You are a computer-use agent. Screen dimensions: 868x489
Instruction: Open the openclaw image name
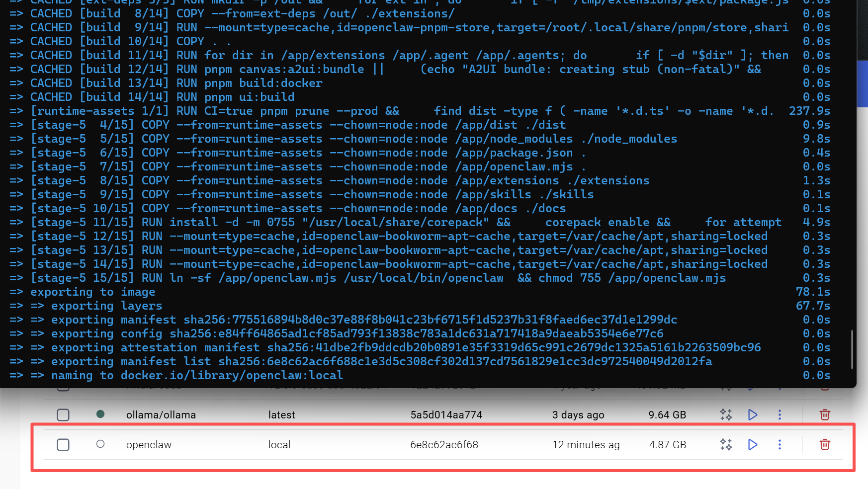coord(149,445)
